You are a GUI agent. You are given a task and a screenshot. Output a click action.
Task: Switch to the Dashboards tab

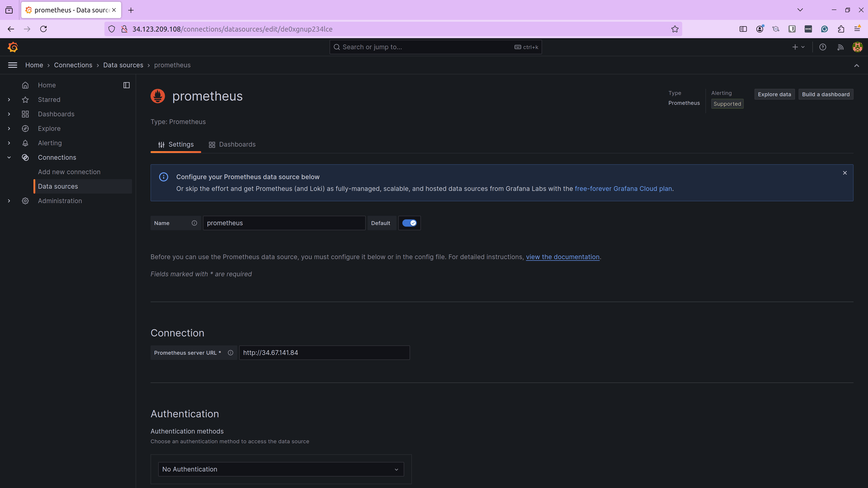[232, 145]
